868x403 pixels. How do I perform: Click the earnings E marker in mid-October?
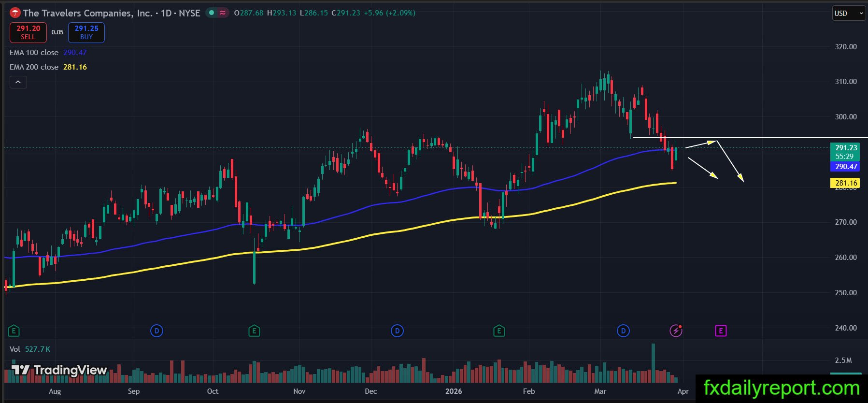coord(254,331)
